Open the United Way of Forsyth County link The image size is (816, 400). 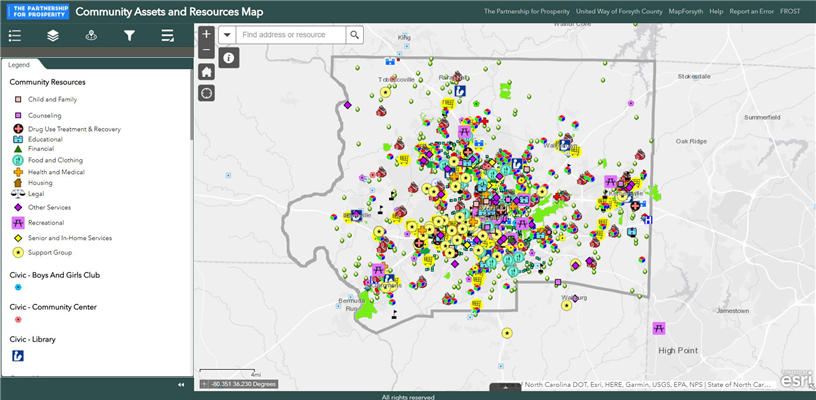pyautogui.click(x=619, y=11)
